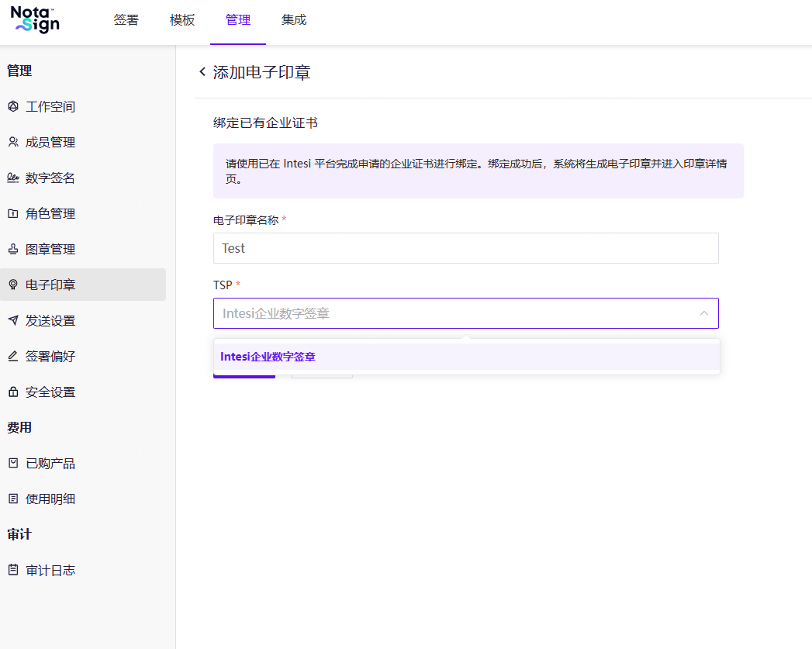Image resolution: width=812 pixels, height=649 pixels.
Task: Click the 图章管理 stamp icon
Action: [x=13, y=250]
